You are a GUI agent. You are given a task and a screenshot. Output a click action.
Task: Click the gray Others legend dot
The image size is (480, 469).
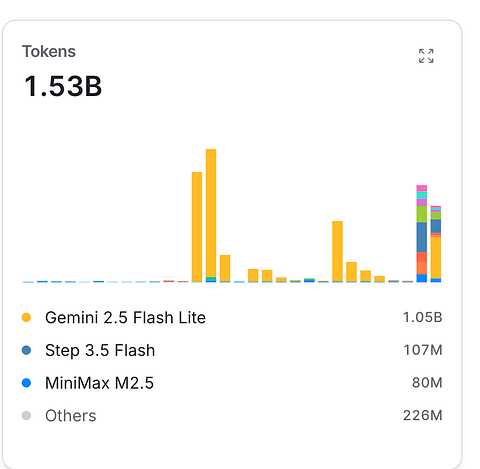26,415
